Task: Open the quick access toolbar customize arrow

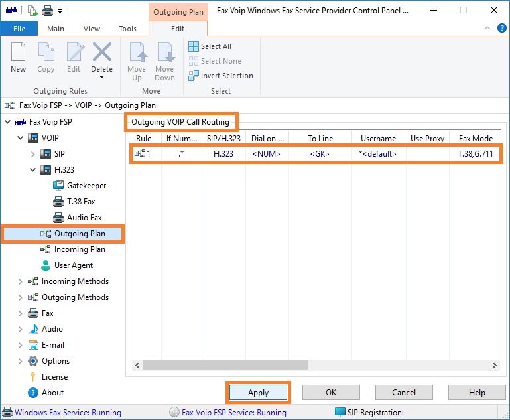Action: pos(60,11)
